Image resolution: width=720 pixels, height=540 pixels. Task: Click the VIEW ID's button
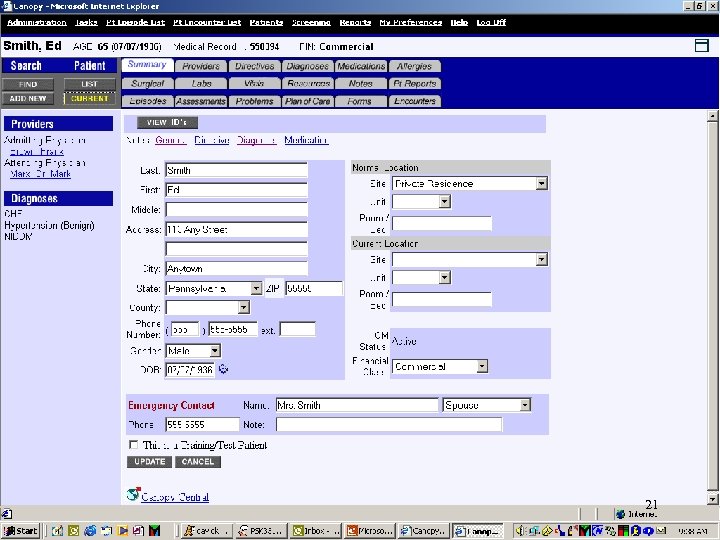[167, 122]
